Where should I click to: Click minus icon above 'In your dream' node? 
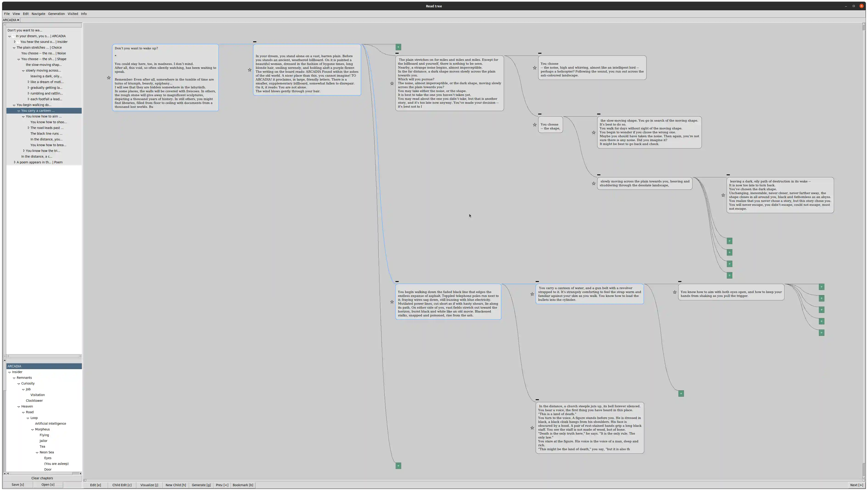(x=255, y=42)
